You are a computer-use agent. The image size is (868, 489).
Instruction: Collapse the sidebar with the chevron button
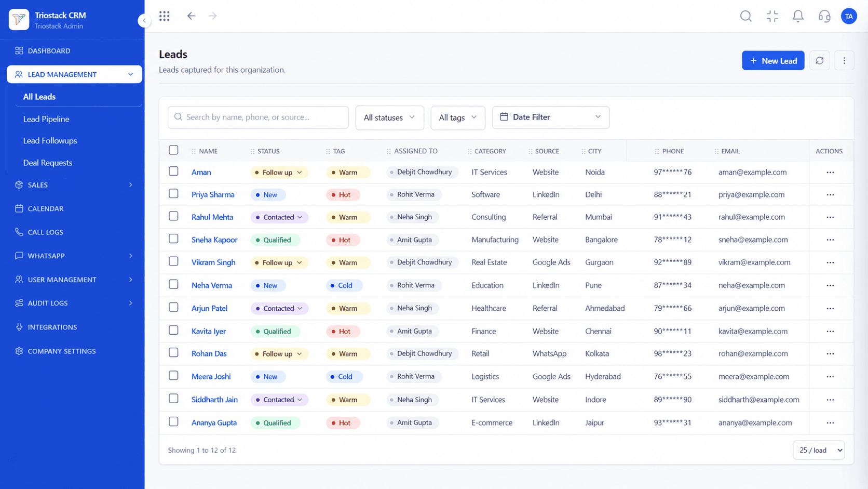(144, 20)
